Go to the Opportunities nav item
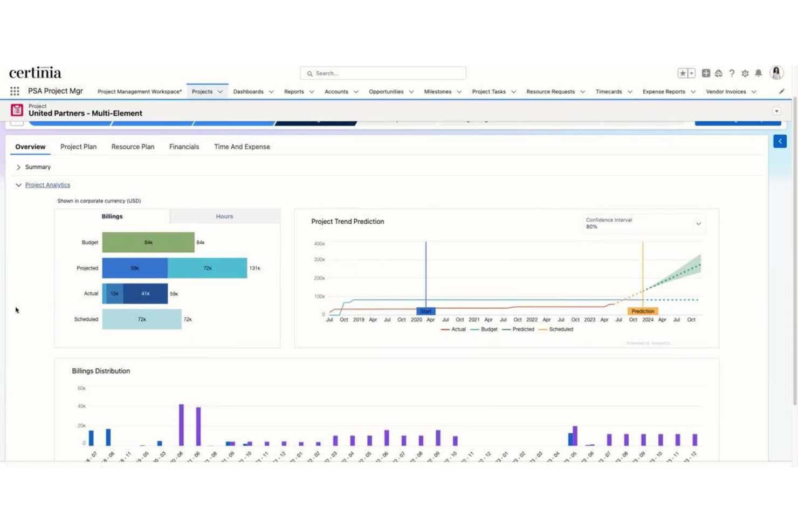This screenshot has width=798, height=532. [386, 92]
